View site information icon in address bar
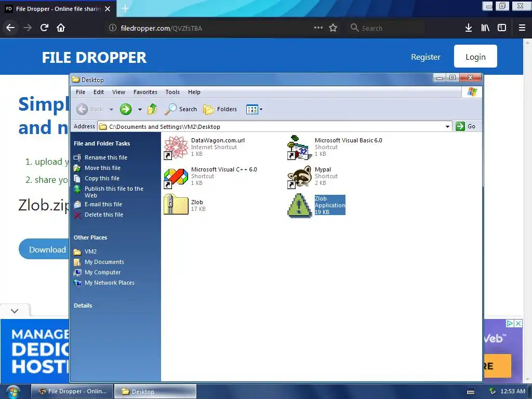Viewport: 532px width, 399px height. [x=112, y=28]
